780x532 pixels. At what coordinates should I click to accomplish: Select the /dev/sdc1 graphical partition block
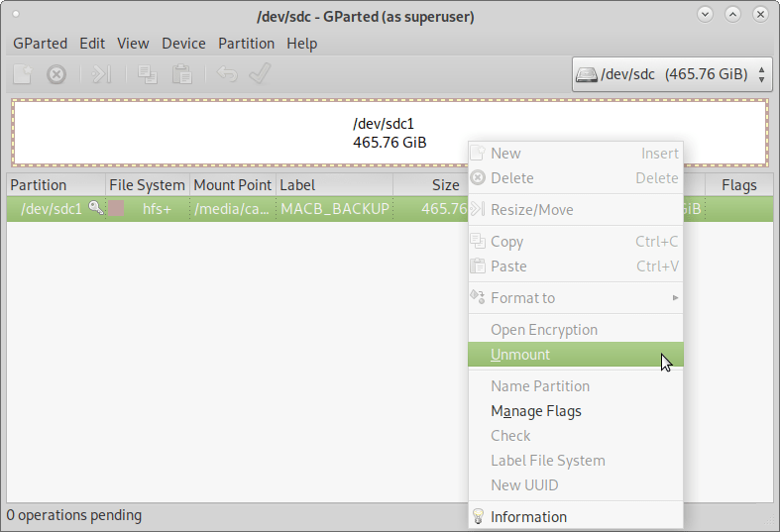(390, 133)
